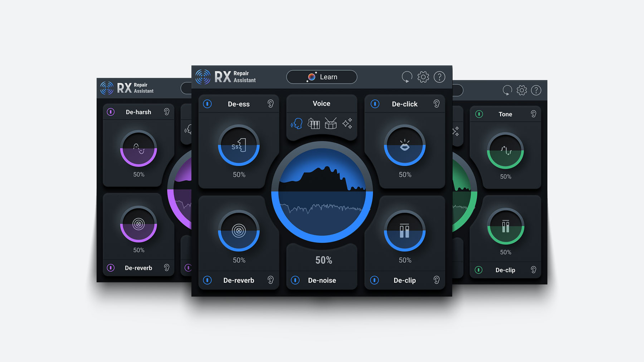Select the Voice source type icon
Viewport: 644px width, 362px height.
click(297, 124)
